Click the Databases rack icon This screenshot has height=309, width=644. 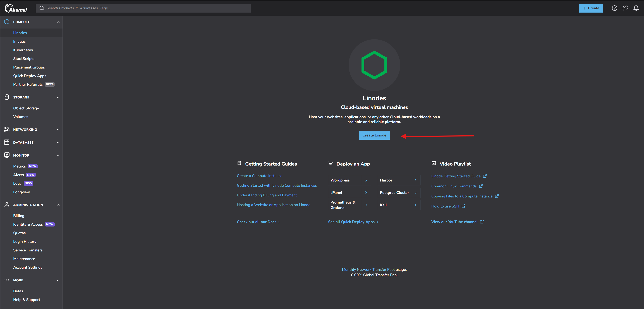(7, 142)
